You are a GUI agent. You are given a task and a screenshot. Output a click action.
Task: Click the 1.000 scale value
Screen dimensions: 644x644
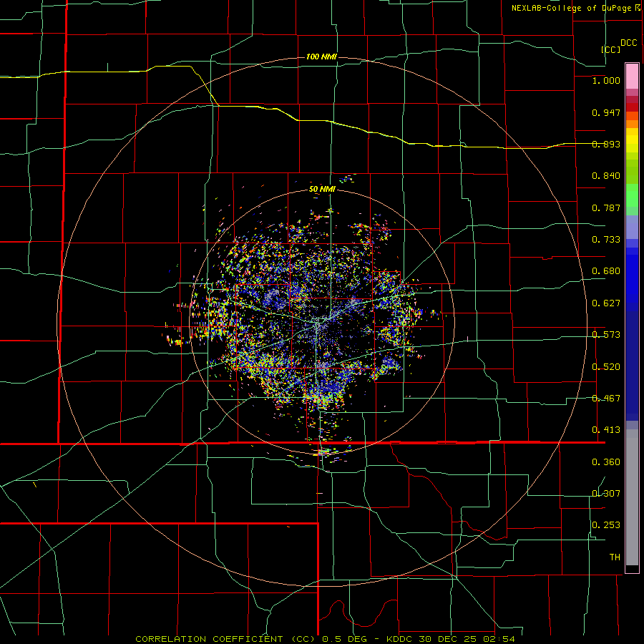tap(606, 80)
